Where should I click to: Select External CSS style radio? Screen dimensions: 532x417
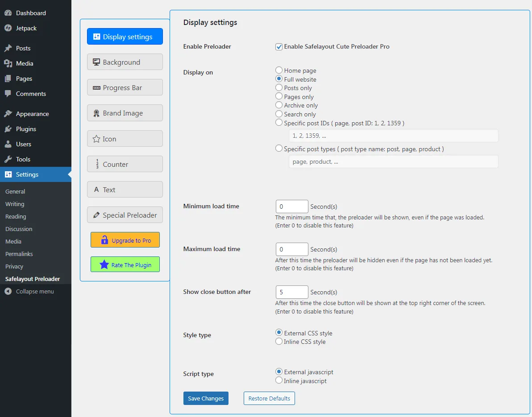pyautogui.click(x=279, y=333)
